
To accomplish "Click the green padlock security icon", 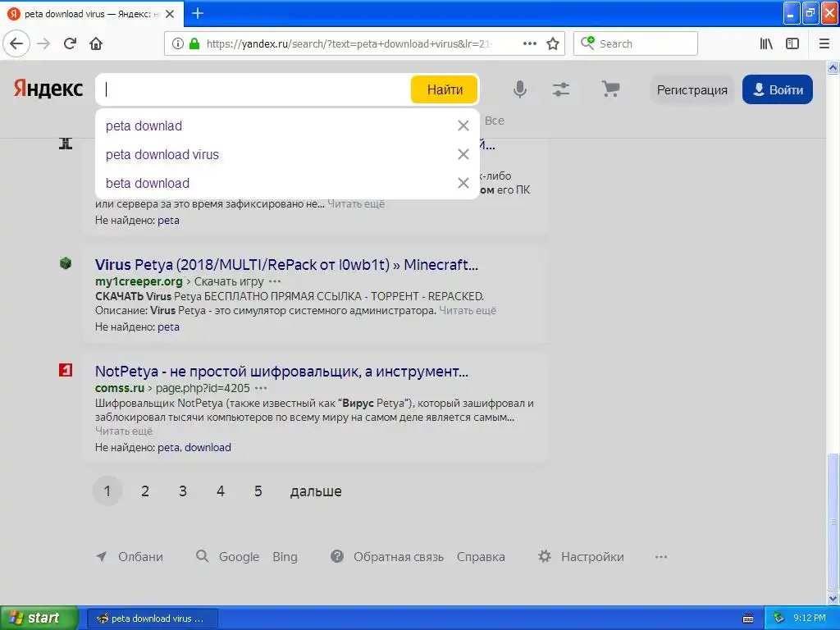I will pyautogui.click(x=194, y=43).
